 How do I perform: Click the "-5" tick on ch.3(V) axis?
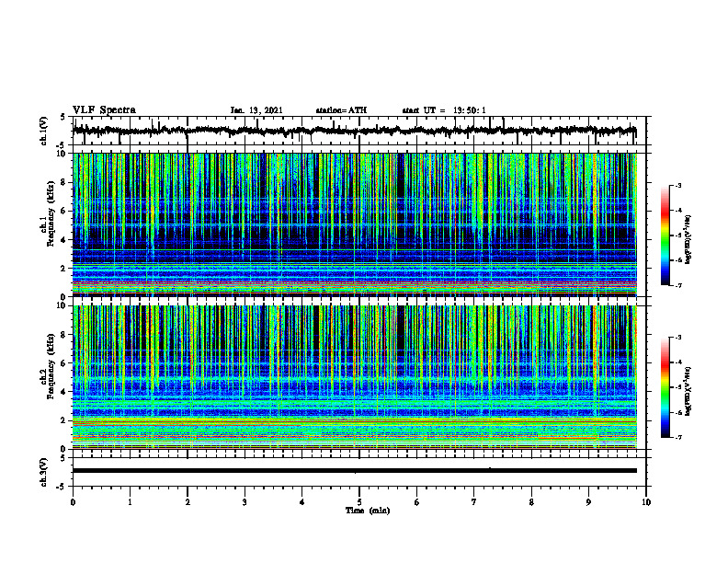[x=62, y=487]
